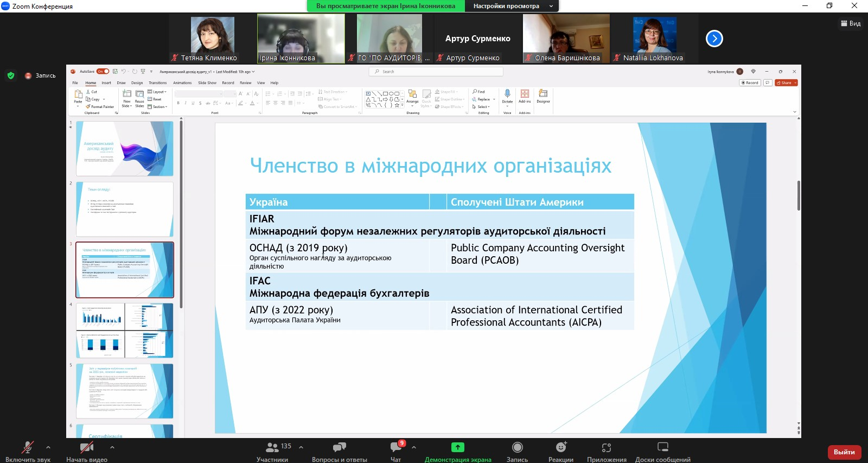Open Доски сообщений whiteboards
Image resolution: width=868 pixels, height=463 pixels.
coord(663,451)
